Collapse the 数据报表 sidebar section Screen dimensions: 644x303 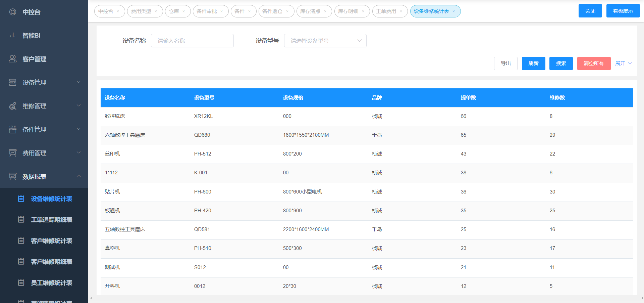click(78, 176)
